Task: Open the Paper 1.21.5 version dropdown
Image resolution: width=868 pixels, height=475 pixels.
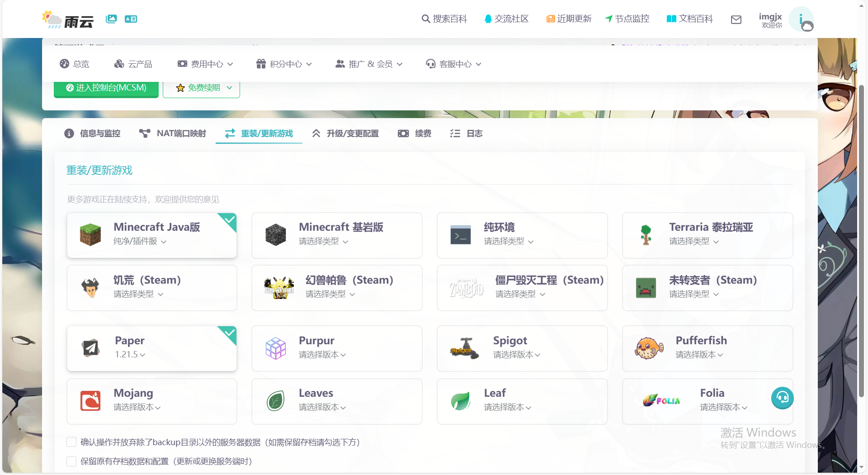Action: 130,354
